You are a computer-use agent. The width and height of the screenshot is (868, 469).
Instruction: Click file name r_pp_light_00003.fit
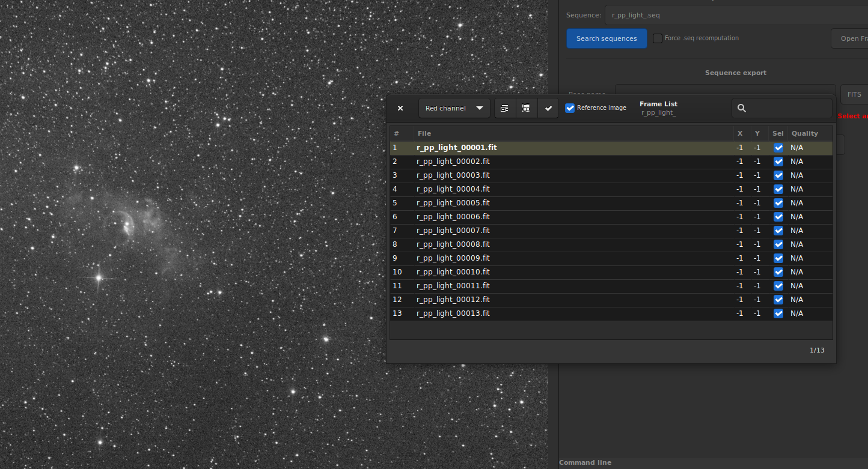click(x=453, y=175)
